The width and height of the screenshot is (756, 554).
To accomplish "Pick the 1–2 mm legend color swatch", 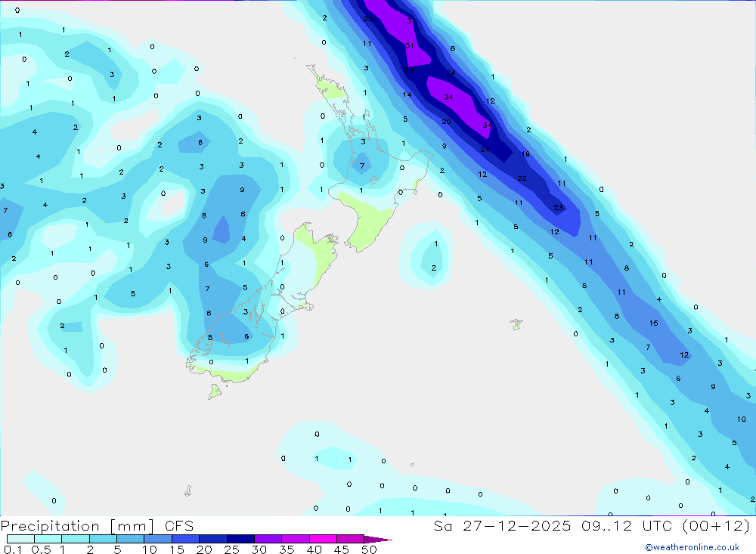I will click(75, 539).
